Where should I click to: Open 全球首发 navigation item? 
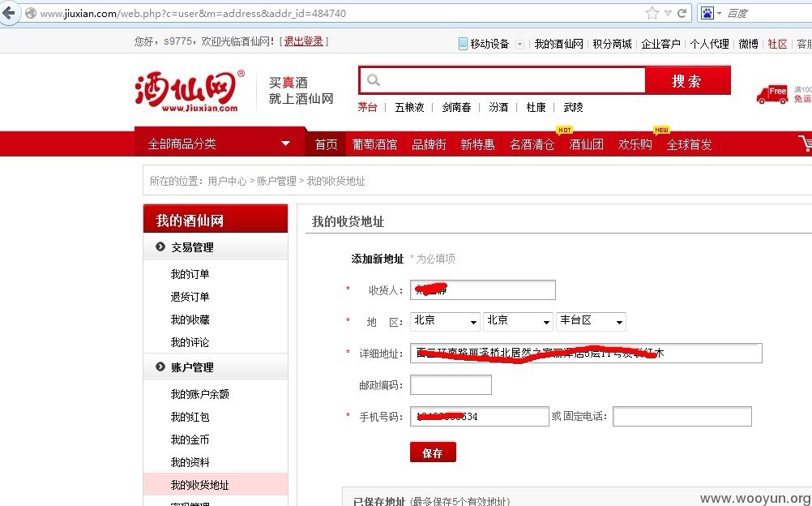tap(690, 144)
